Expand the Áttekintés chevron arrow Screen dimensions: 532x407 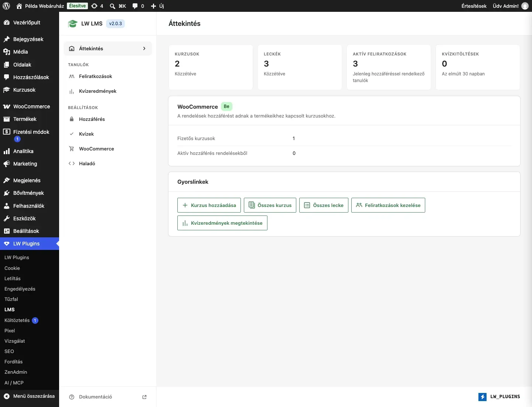click(144, 48)
